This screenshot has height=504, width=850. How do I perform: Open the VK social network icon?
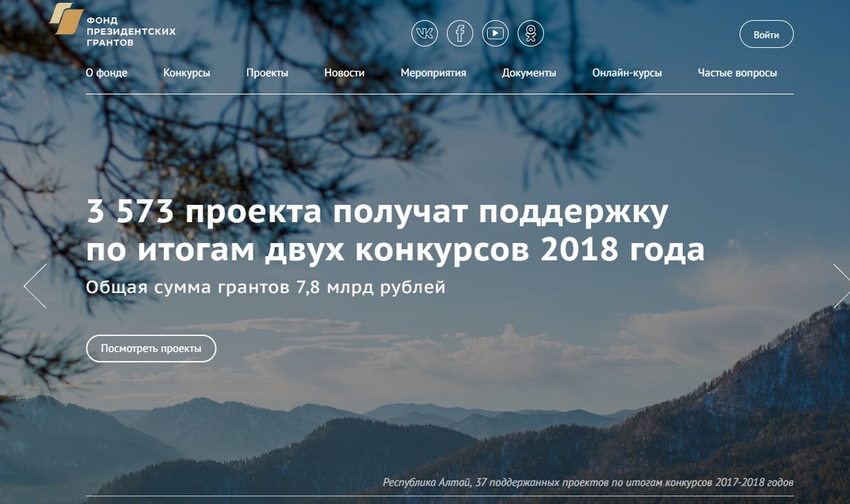point(424,33)
